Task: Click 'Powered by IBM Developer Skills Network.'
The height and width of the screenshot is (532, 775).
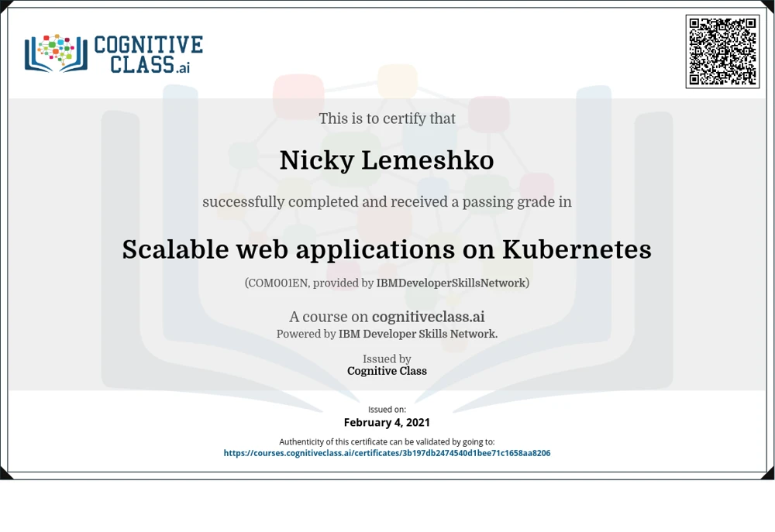Action: (387, 334)
